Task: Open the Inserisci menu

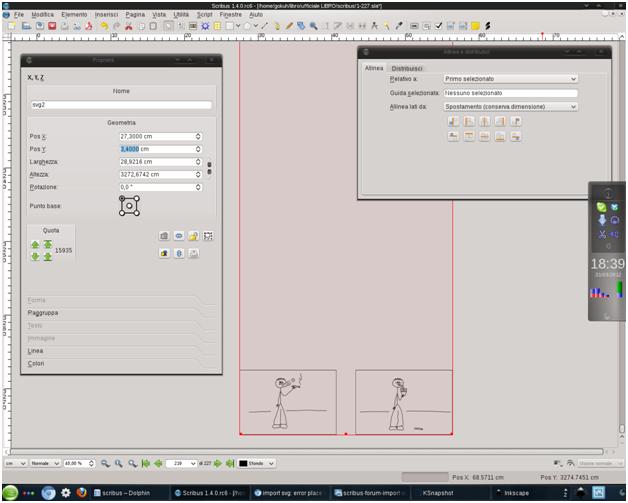Action: (106, 14)
